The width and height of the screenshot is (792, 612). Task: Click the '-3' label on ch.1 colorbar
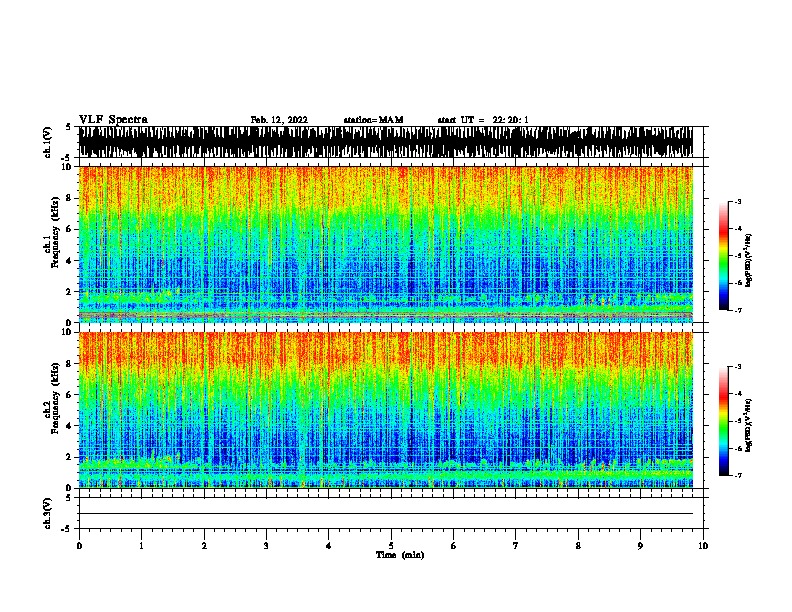[x=737, y=201]
